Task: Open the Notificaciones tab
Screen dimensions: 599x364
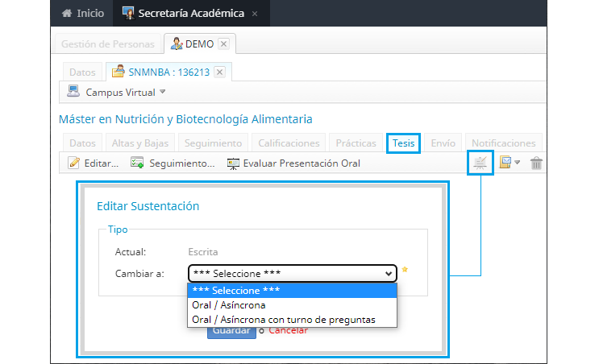Action: 504,143
